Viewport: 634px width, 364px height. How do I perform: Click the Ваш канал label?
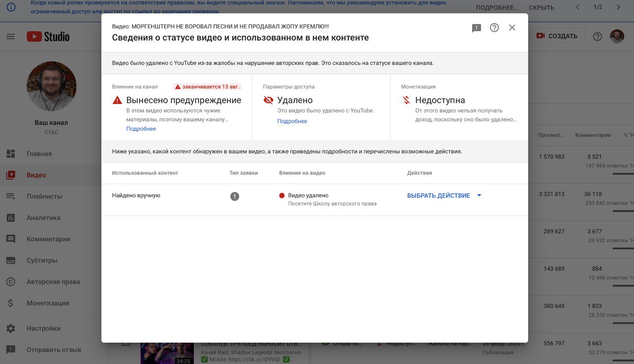coord(52,122)
